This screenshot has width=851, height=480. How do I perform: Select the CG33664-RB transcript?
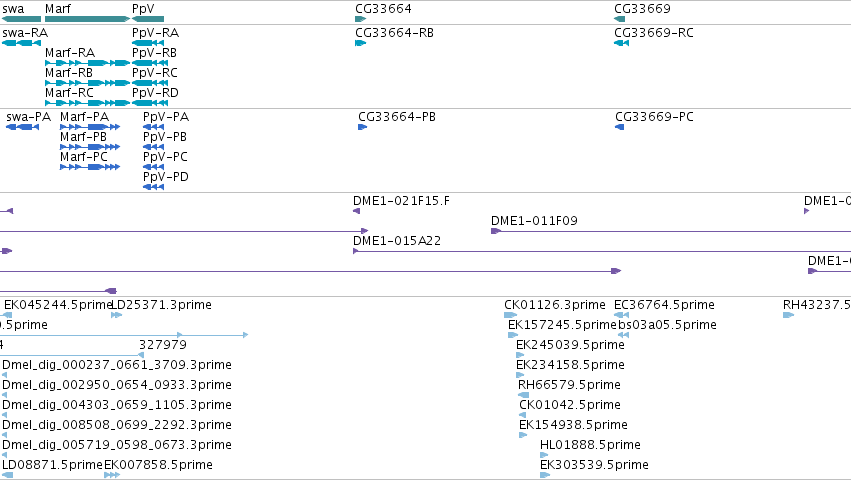[x=360, y=43]
